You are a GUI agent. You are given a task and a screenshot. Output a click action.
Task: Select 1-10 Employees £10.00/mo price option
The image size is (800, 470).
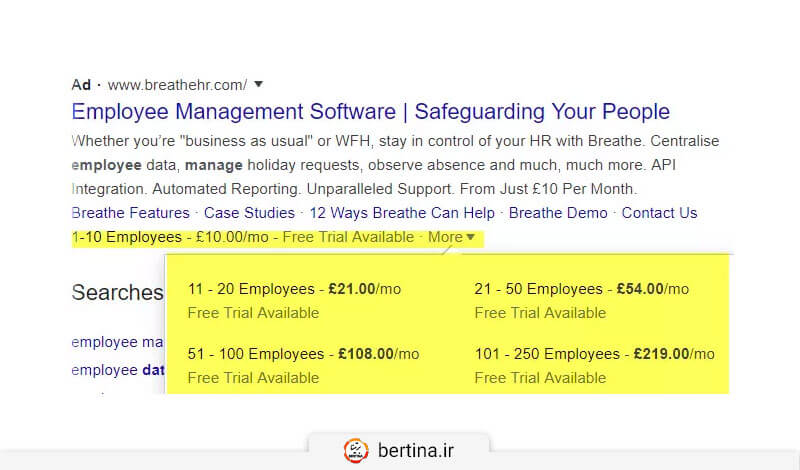[170, 238]
